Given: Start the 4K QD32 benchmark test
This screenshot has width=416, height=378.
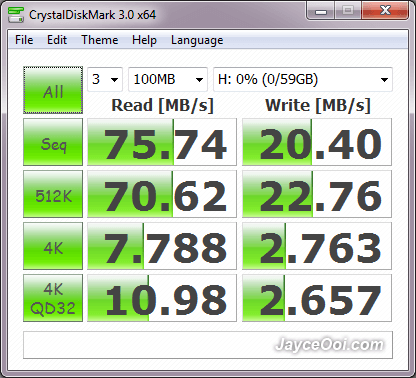Looking at the screenshot, I should (x=53, y=298).
